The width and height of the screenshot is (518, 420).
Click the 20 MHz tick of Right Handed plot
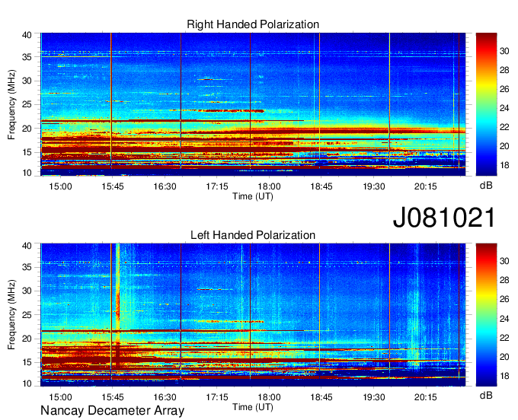(27, 129)
